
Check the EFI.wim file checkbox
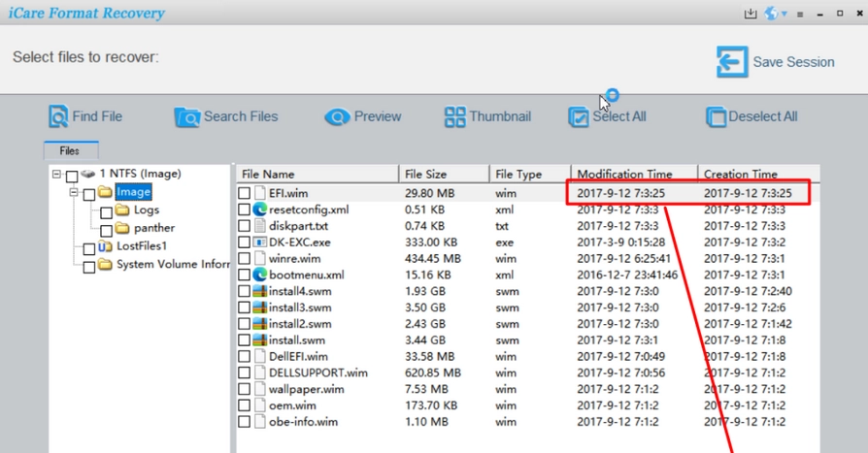244,193
